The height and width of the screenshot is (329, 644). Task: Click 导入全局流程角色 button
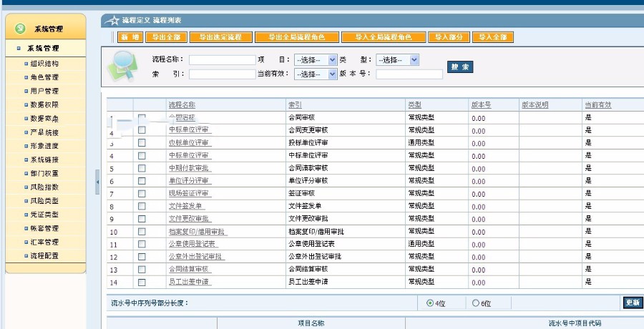[384, 37]
